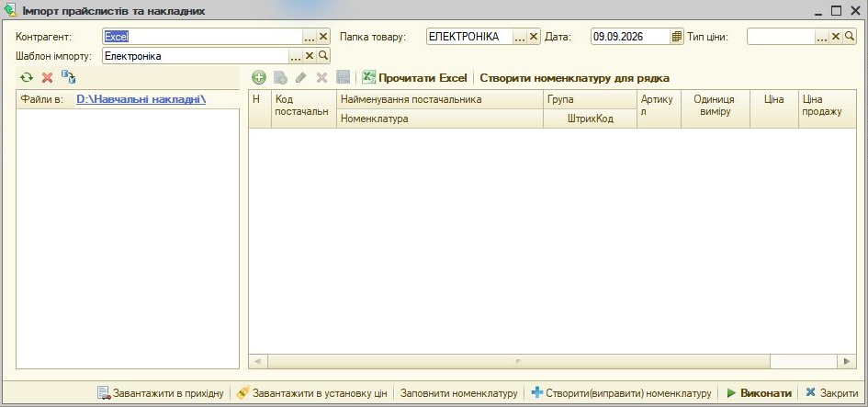The height and width of the screenshot is (407, 868).
Task: Click the Виконати button
Action: coord(759,393)
